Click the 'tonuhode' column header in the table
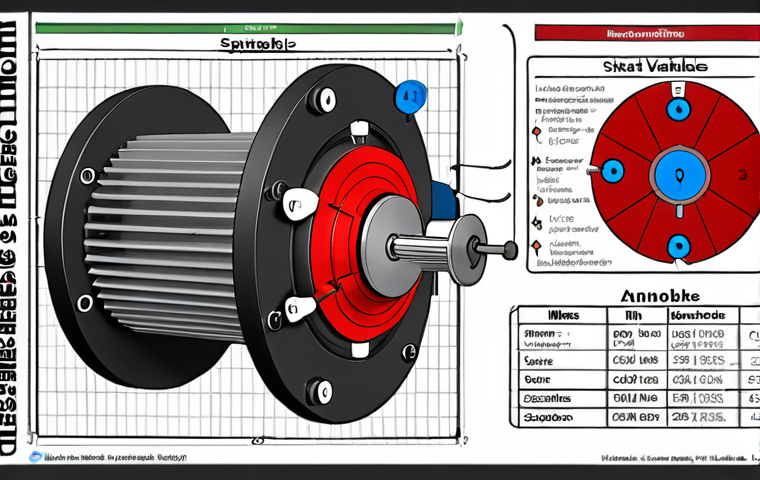 pyautogui.click(x=697, y=316)
